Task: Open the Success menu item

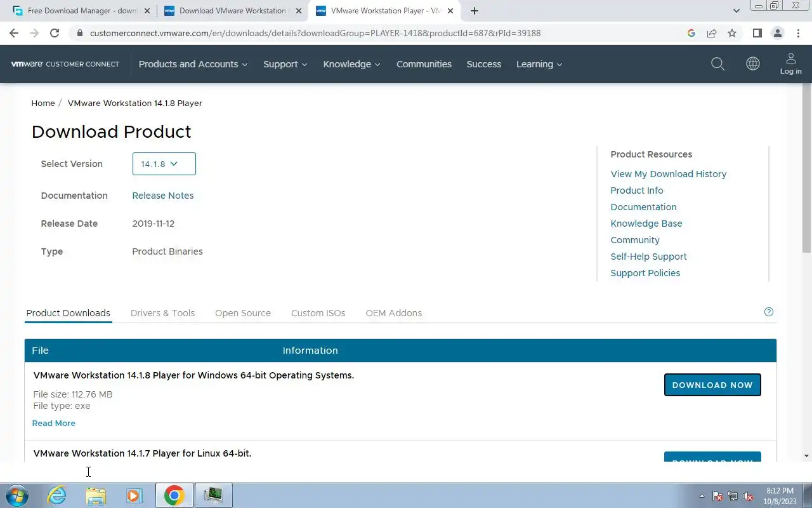Action: 484,64
